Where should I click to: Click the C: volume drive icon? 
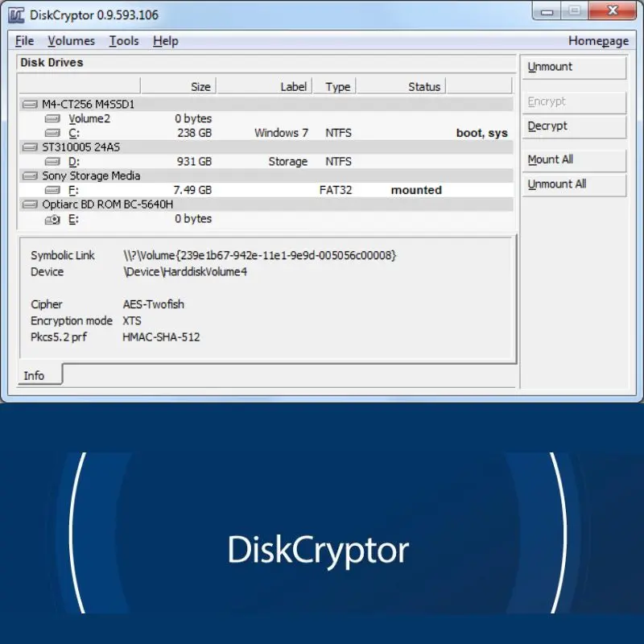[x=53, y=133]
